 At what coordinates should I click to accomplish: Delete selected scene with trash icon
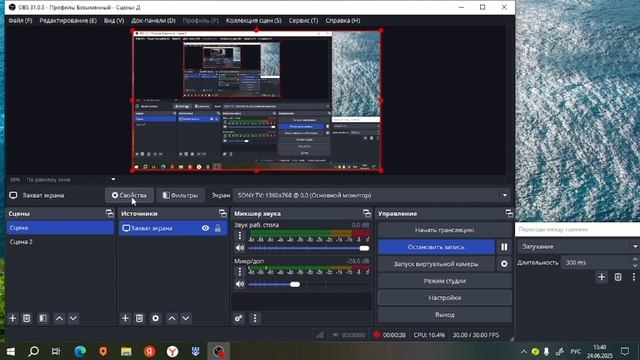click(x=27, y=318)
